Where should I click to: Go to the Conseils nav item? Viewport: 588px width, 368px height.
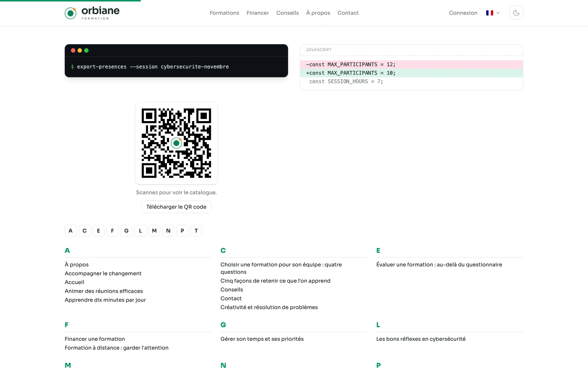coord(287,13)
